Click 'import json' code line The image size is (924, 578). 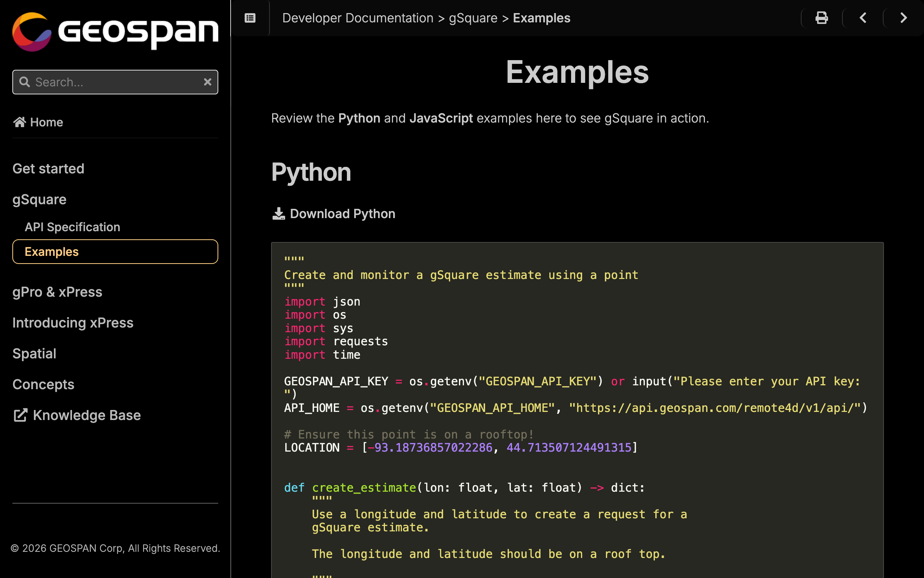pyautogui.click(x=322, y=302)
